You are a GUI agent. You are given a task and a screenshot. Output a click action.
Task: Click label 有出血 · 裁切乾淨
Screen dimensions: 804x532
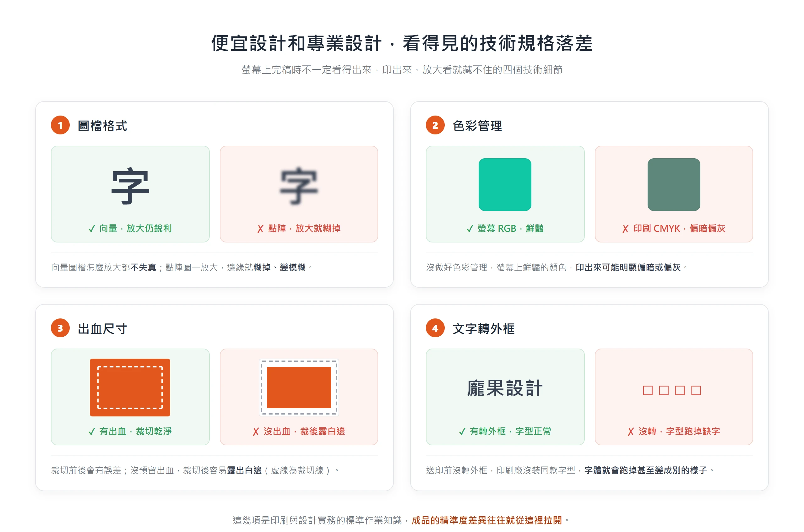(x=130, y=431)
